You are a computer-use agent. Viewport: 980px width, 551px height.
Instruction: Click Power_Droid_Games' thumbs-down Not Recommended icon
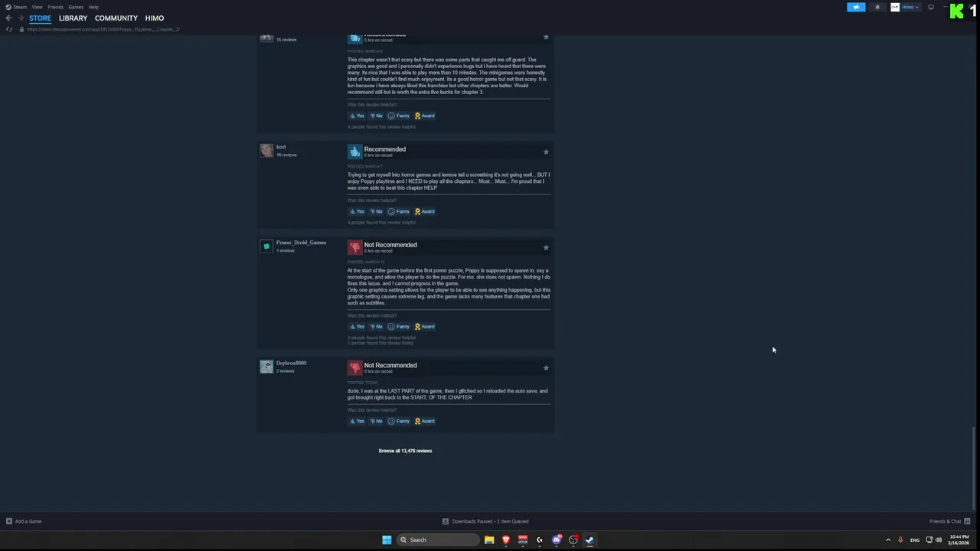tap(354, 247)
